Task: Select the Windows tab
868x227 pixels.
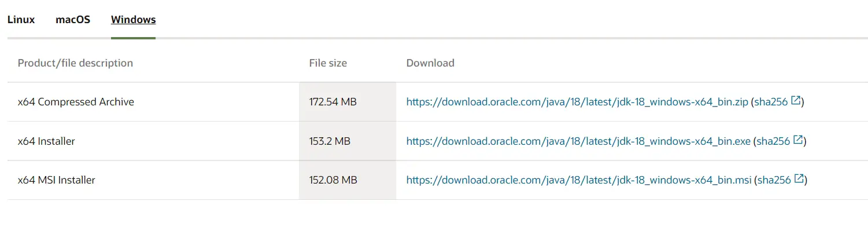Action: [134, 20]
